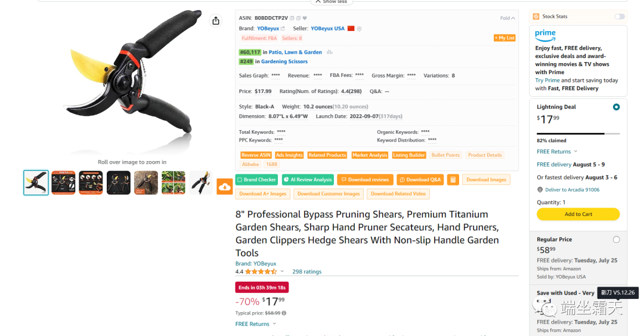The image size is (644, 336).
Task: Open the 298 ratings link
Action: pos(306,272)
